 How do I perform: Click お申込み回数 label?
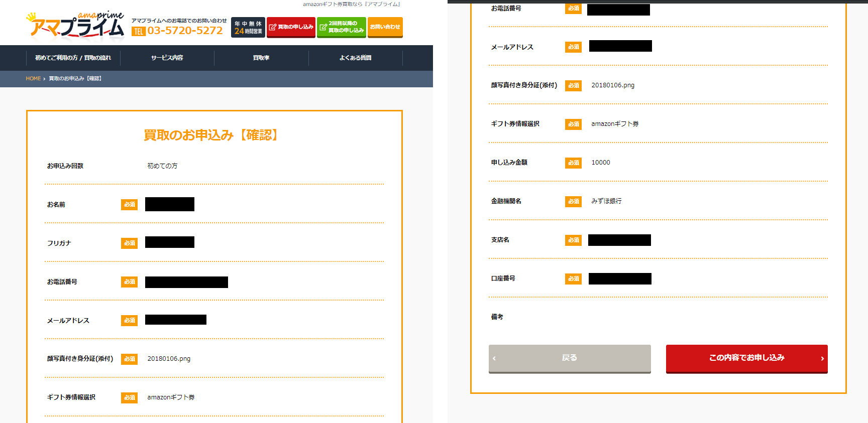coord(65,166)
